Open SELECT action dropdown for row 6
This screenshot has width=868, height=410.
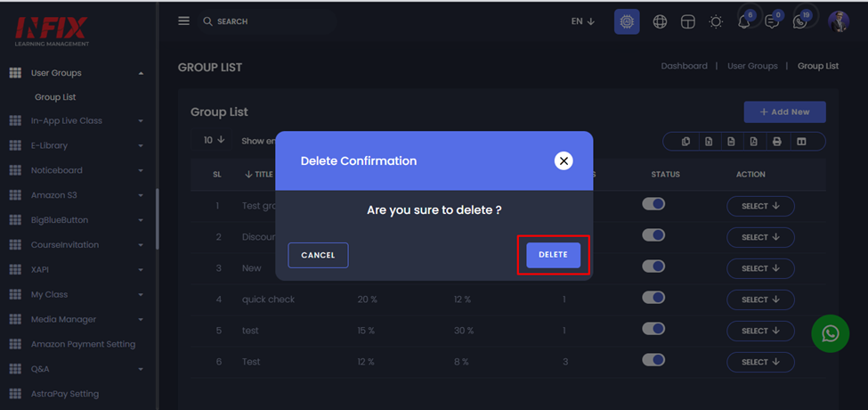tap(760, 362)
